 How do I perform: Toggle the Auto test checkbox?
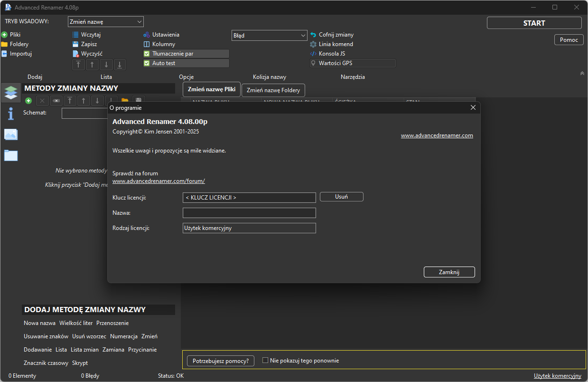tap(147, 63)
